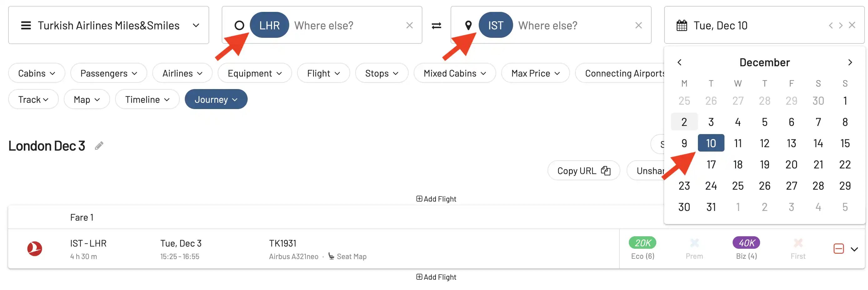Expand the Flight filter
868x290 pixels.
click(324, 73)
